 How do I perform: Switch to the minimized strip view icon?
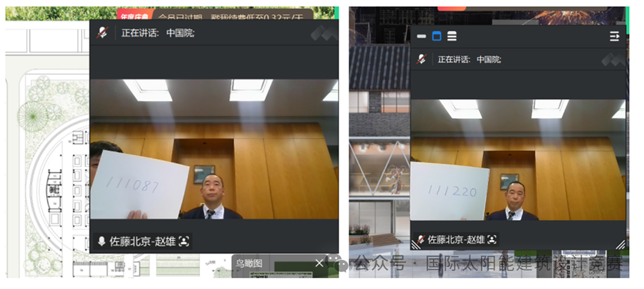422,37
